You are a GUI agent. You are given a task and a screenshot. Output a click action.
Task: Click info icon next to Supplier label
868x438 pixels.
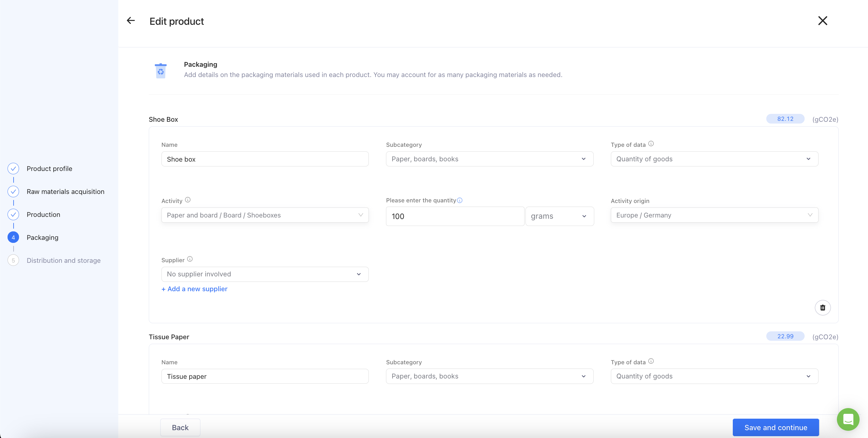tap(190, 259)
